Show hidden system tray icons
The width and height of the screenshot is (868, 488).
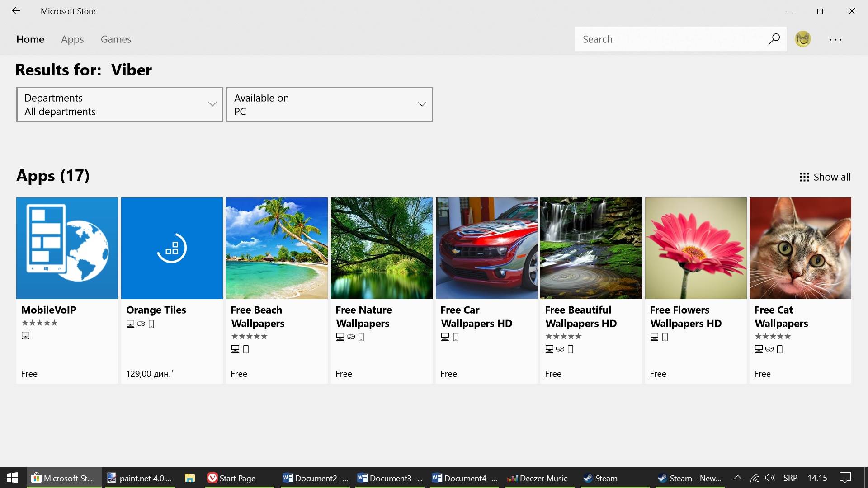(x=737, y=478)
